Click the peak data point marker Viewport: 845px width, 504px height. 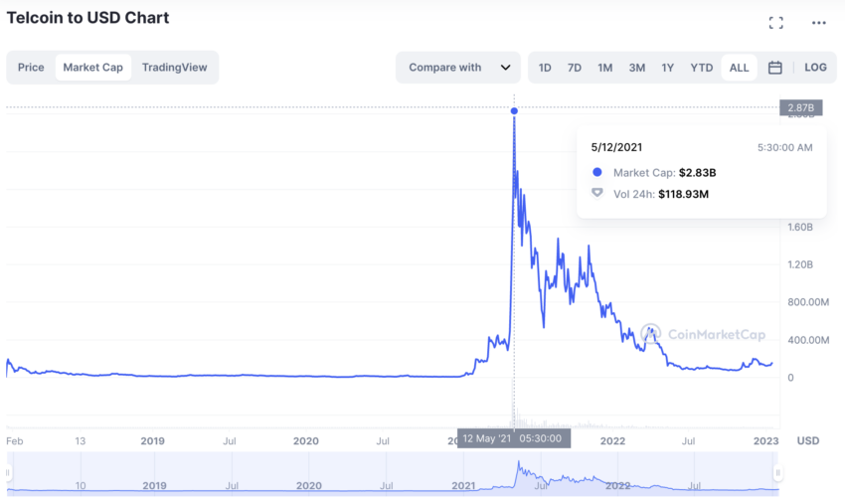(514, 111)
